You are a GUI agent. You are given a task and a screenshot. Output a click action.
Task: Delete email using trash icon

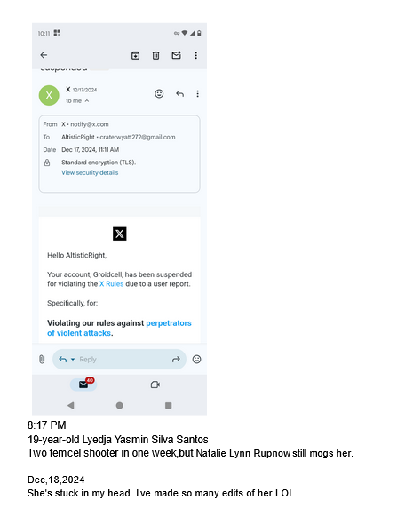155,55
